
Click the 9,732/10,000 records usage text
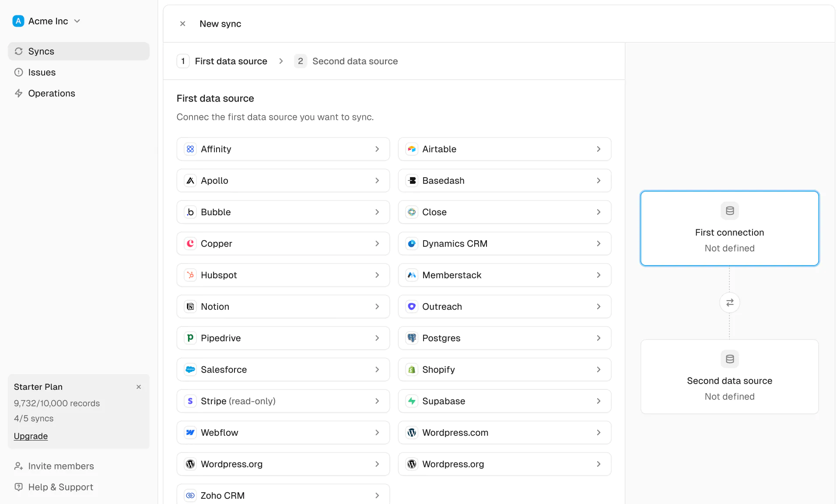57,403
